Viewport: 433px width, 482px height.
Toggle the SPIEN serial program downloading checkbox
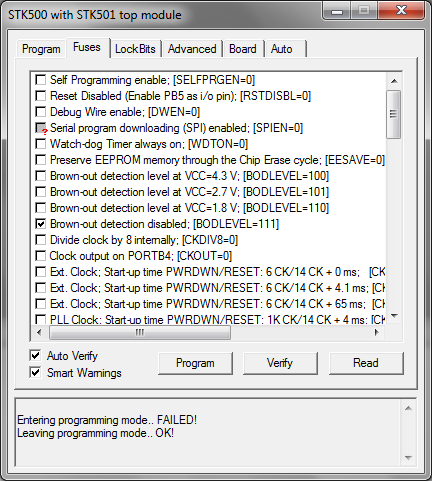click(41, 128)
